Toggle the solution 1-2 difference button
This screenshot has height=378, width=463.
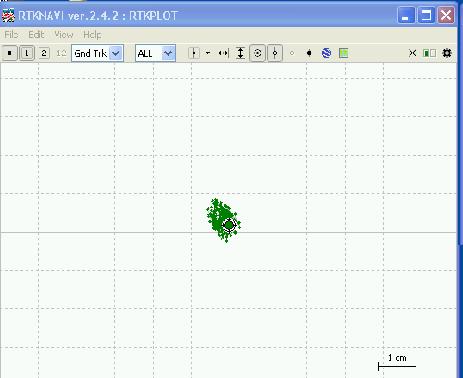pyautogui.click(x=61, y=53)
